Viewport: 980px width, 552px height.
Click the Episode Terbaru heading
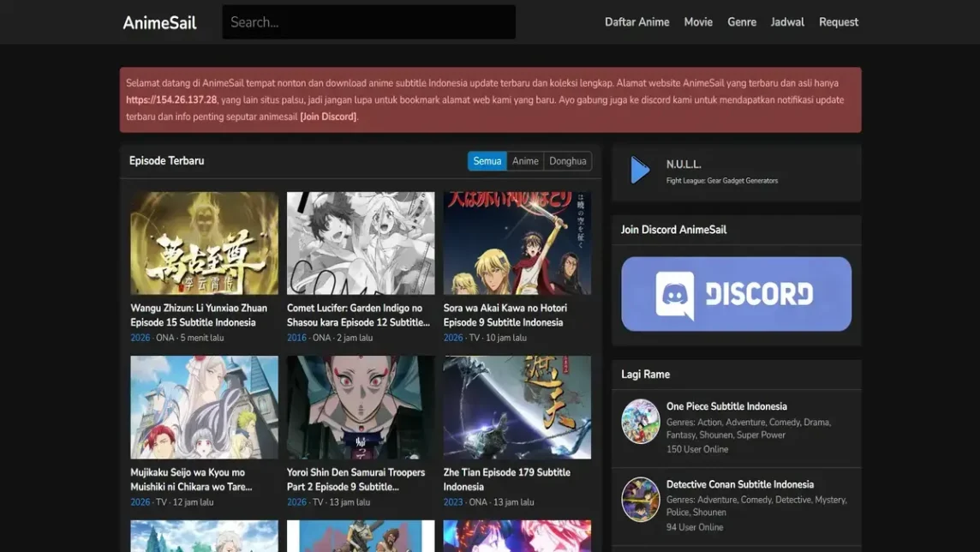point(166,160)
